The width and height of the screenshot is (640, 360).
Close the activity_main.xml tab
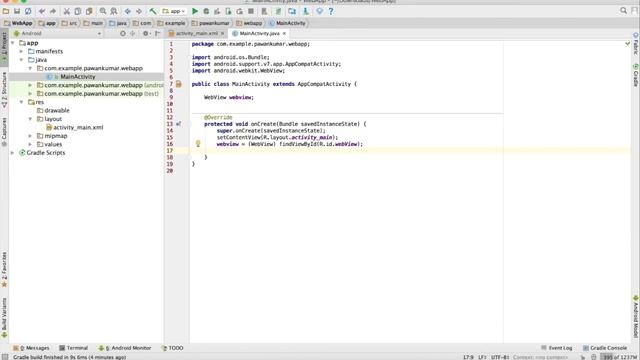click(222, 33)
